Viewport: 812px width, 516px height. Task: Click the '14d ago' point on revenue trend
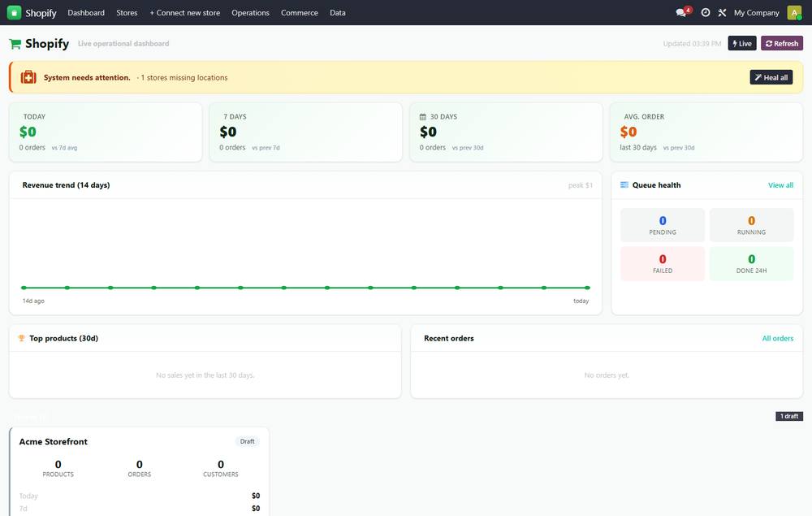(x=24, y=288)
